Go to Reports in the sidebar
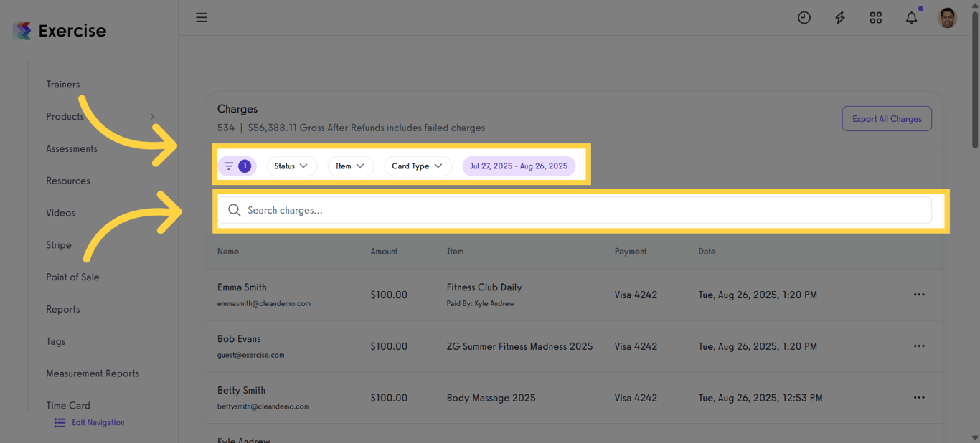The image size is (980, 443). point(63,310)
